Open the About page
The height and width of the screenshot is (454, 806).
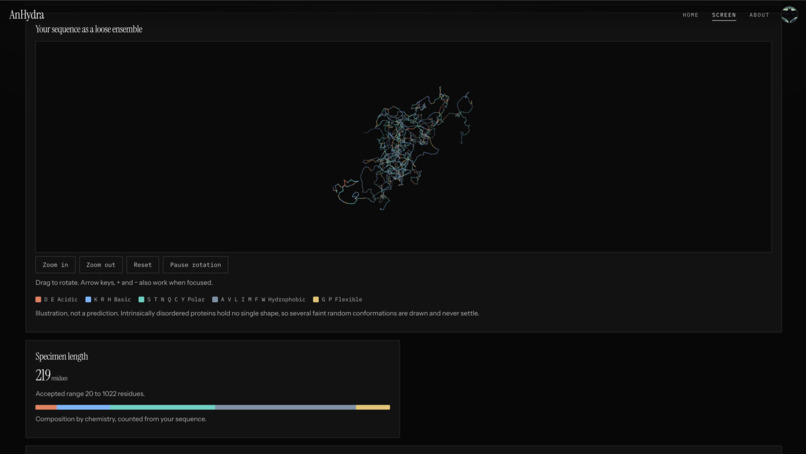coord(759,15)
